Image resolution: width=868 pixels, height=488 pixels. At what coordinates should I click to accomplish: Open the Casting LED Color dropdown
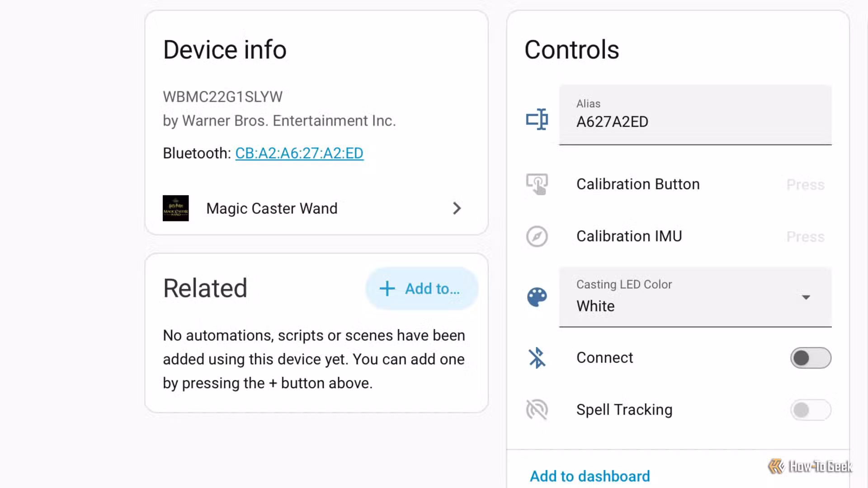tap(695, 297)
